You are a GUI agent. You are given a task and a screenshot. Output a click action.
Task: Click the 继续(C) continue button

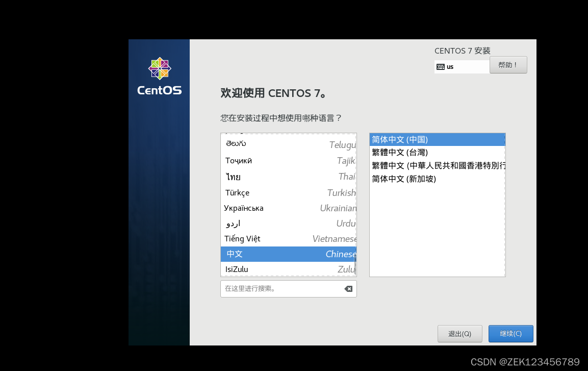point(511,333)
